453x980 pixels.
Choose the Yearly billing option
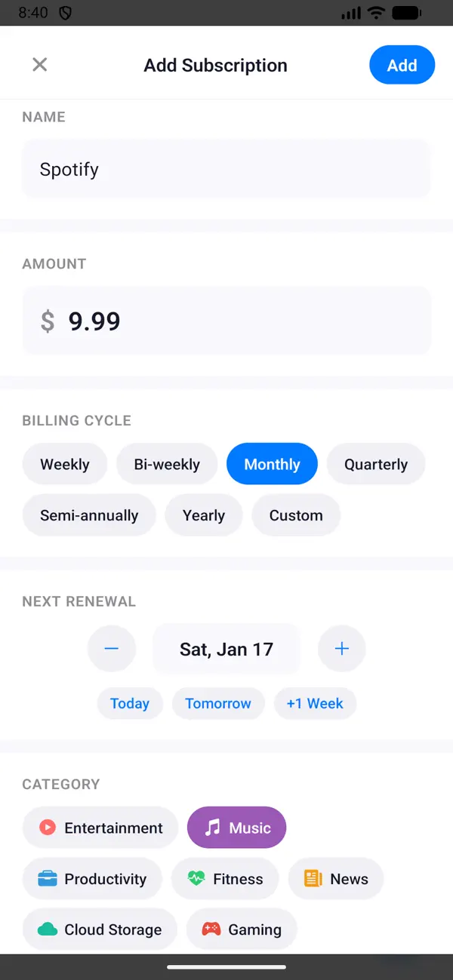point(203,515)
